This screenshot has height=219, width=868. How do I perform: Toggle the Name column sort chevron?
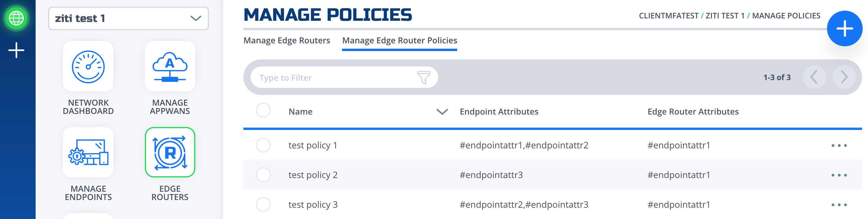442,112
